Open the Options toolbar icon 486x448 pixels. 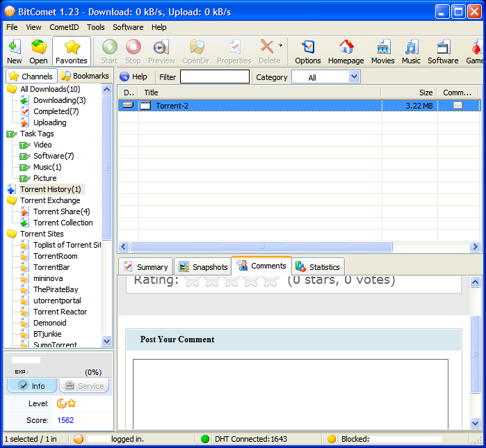click(308, 51)
